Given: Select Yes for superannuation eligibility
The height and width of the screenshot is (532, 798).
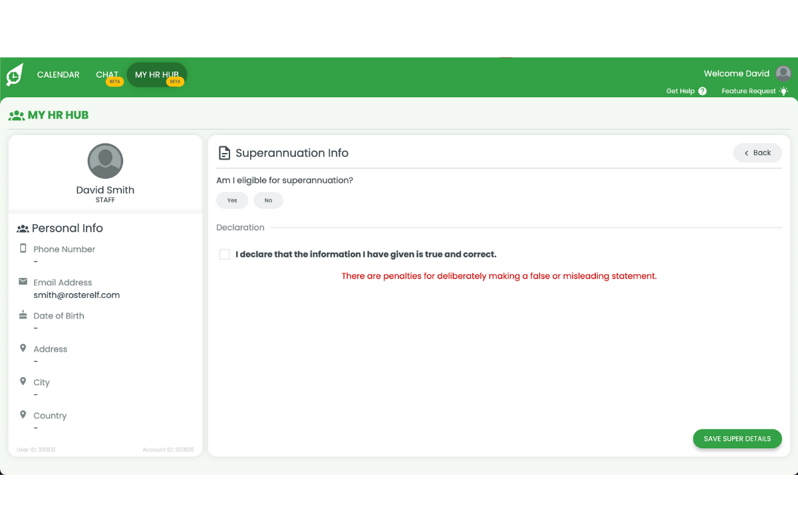Looking at the screenshot, I should 232,200.
